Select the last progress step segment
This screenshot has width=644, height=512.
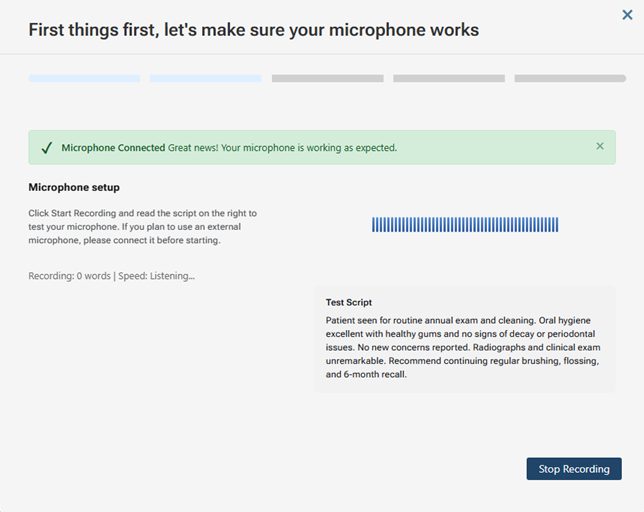pyautogui.click(x=570, y=78)
